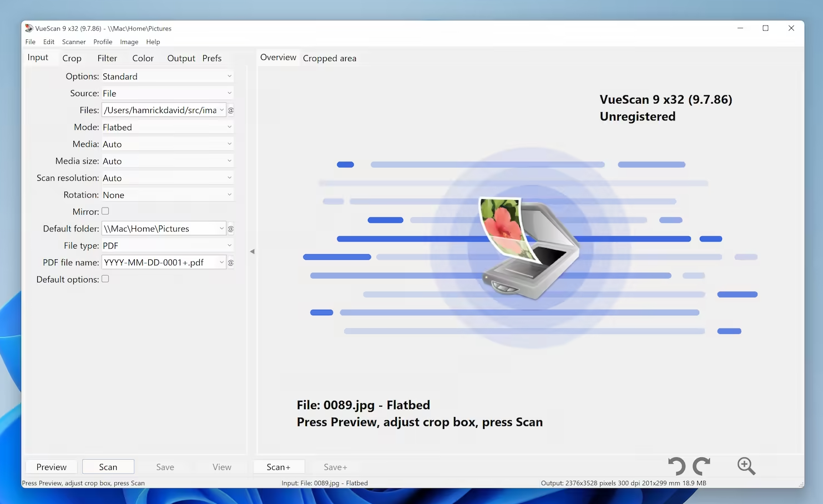The width and height of the screenshot is (823, 504).
Task: Open the File type dropdown showing PDF
Action: (168, 245)
